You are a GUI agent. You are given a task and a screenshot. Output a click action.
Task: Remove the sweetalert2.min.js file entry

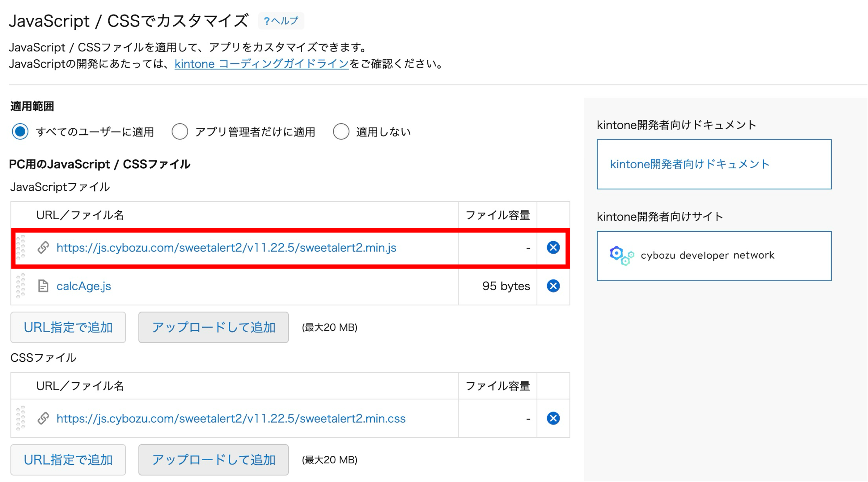coord(553,247)
